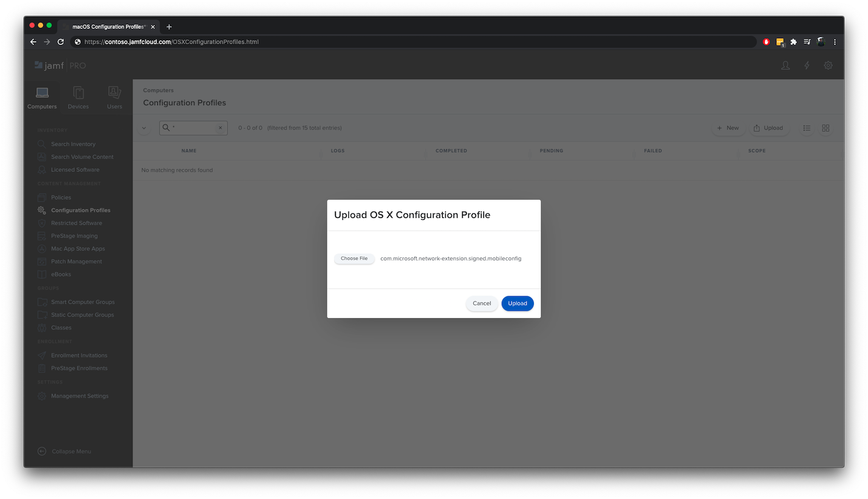The width and height of the screenshot is (868, 499).
Task: Cancel the configuration profile upload
Action: coord(482,304)
